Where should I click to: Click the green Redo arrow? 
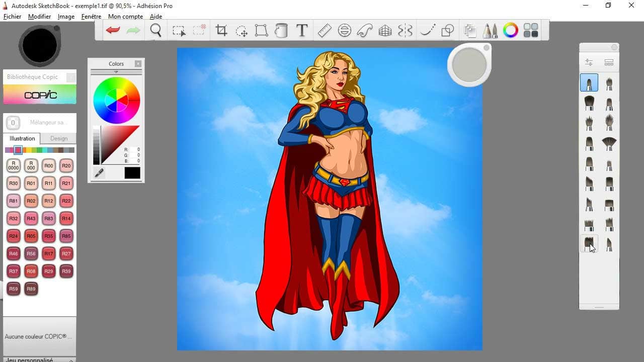pos(133,30)
